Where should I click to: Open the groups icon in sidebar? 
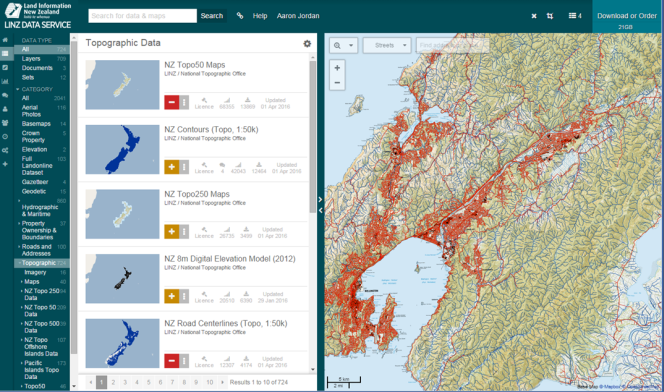(x=5, y=123)
